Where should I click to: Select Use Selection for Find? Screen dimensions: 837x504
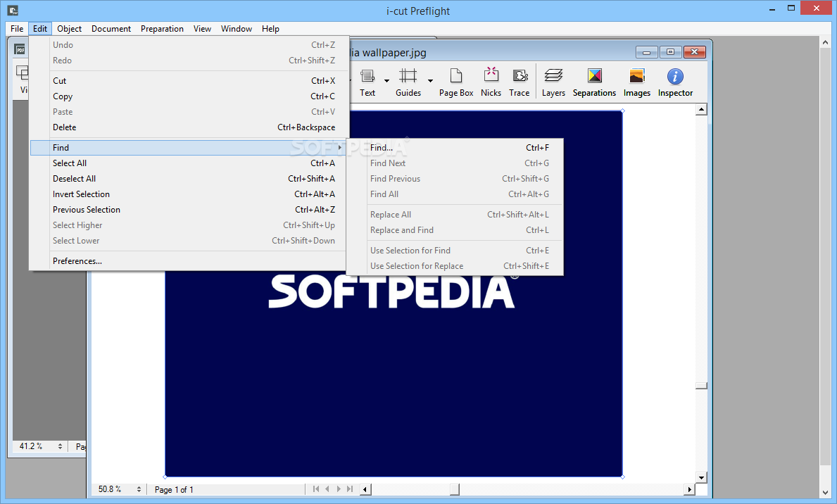455,250
